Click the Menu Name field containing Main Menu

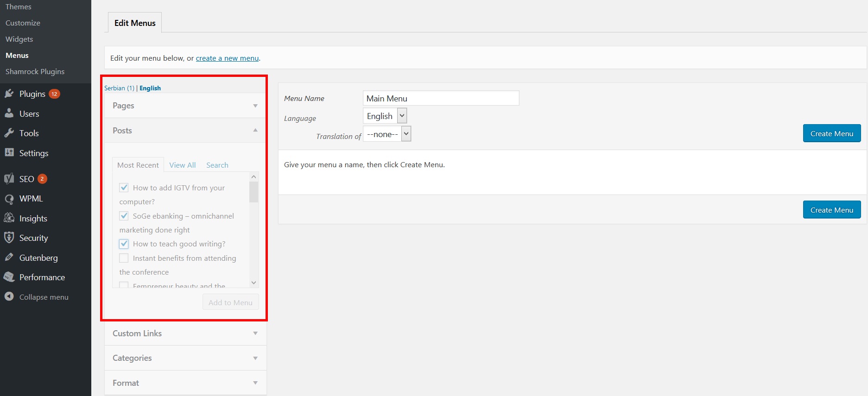(x=441, y=98)
